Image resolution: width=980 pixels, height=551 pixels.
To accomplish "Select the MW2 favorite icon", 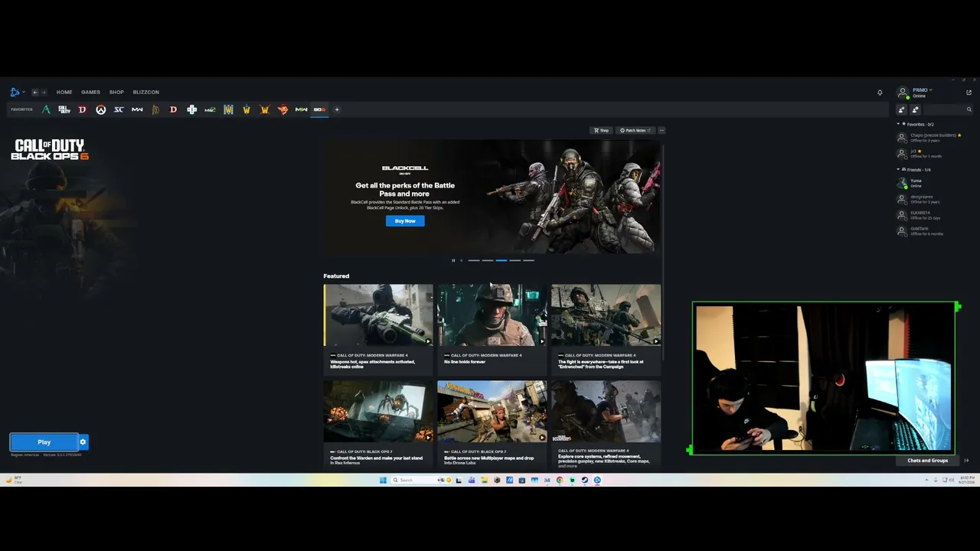I will 210,110.
